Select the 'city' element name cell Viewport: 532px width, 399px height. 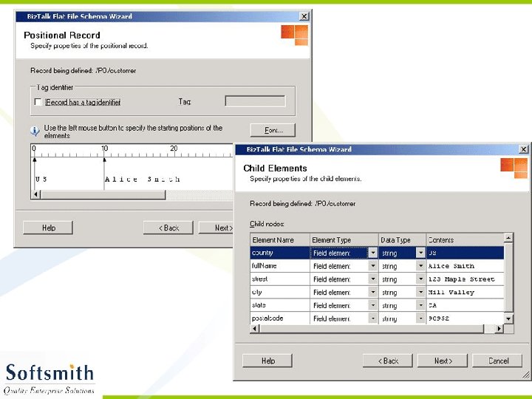280,292
